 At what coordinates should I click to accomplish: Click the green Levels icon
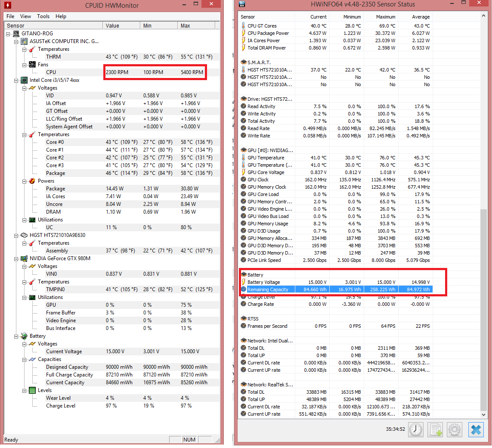pyautogui.click(x=32, y=391)
